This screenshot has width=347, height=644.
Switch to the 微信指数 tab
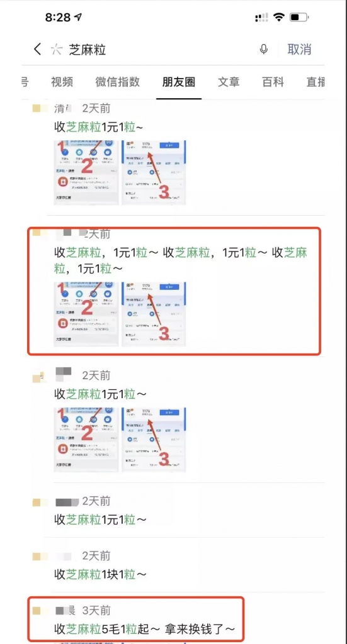coord(118,82)
